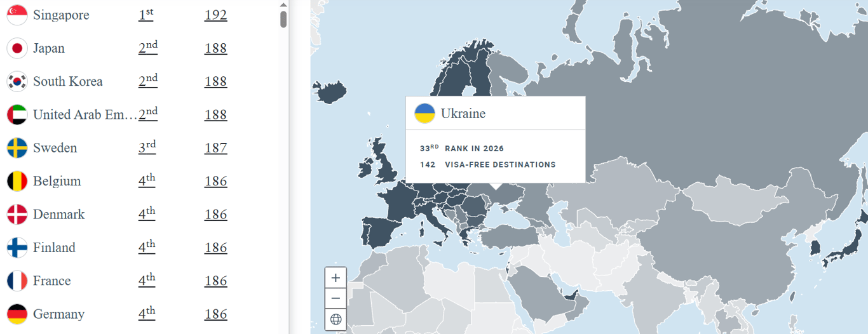Open United Arab Emirates' 2nd rank link

[x=148, y=114]
